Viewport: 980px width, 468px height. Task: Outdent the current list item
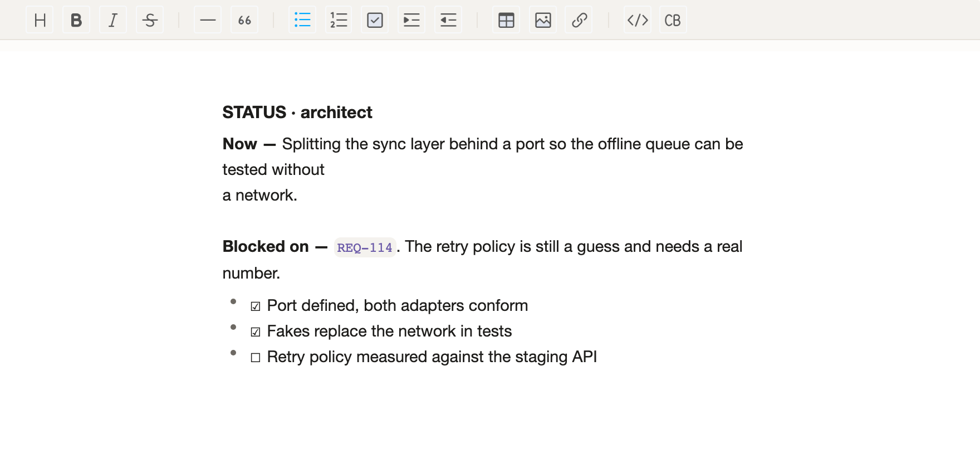[x=448, y=20]
